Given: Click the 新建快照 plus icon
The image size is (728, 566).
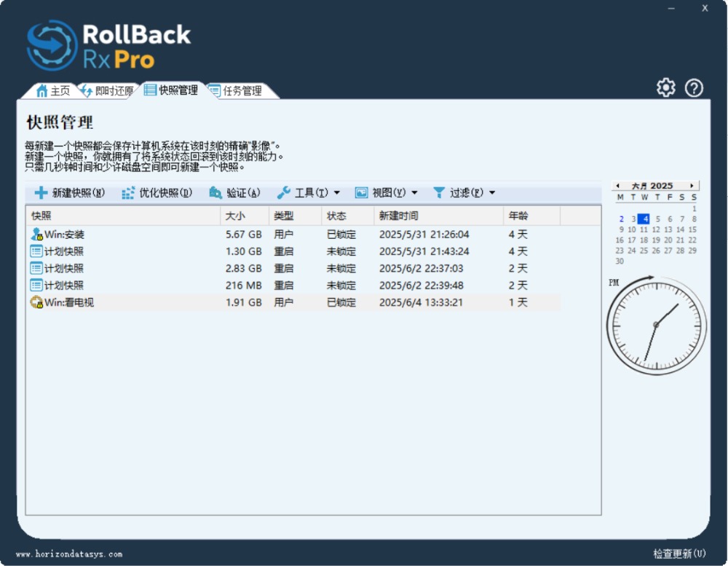Looking at the screenshot, I should (41, 193).
